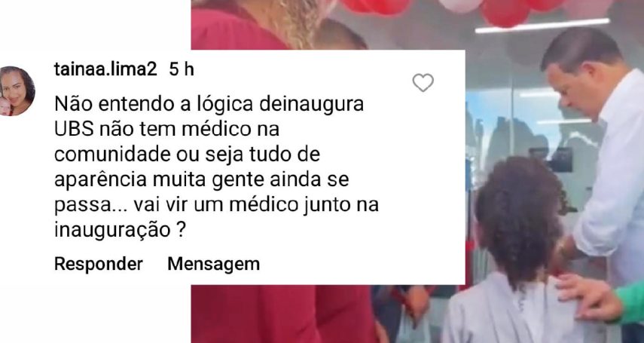
Task: Open tainaa.lima2's profile picture
Action: 17,91
